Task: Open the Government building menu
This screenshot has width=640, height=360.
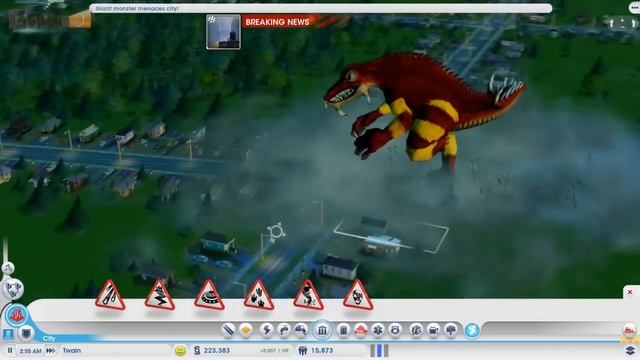Action: point(322,330)
